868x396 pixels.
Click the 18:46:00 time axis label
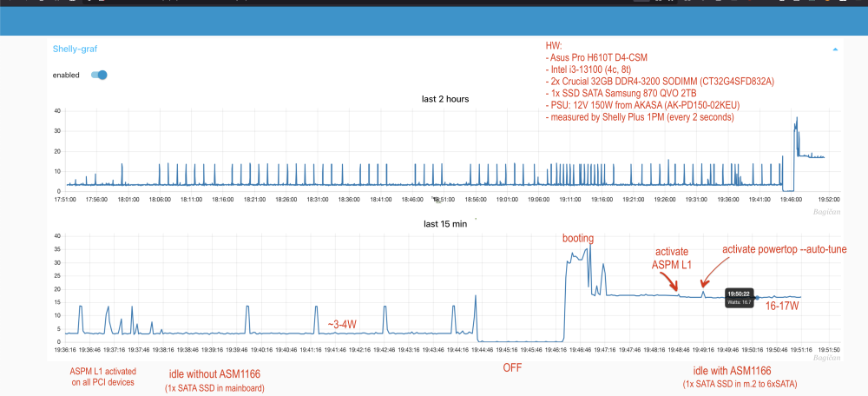(412, 200)
